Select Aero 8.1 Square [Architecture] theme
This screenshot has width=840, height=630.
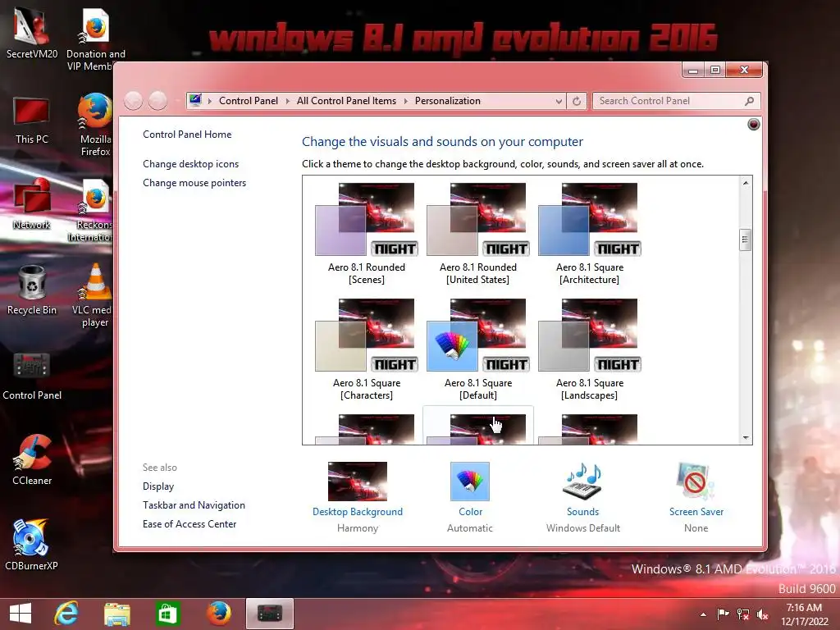[x=589, y=234]
